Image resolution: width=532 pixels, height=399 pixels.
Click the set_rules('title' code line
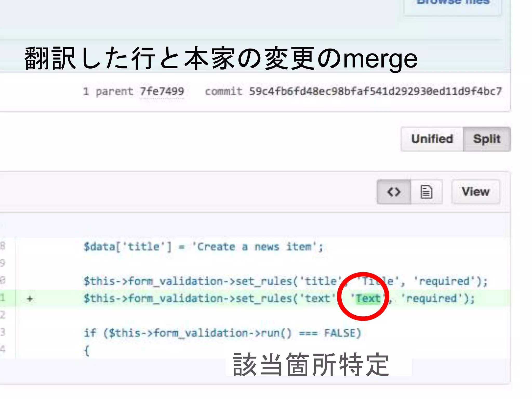[285, 281]
